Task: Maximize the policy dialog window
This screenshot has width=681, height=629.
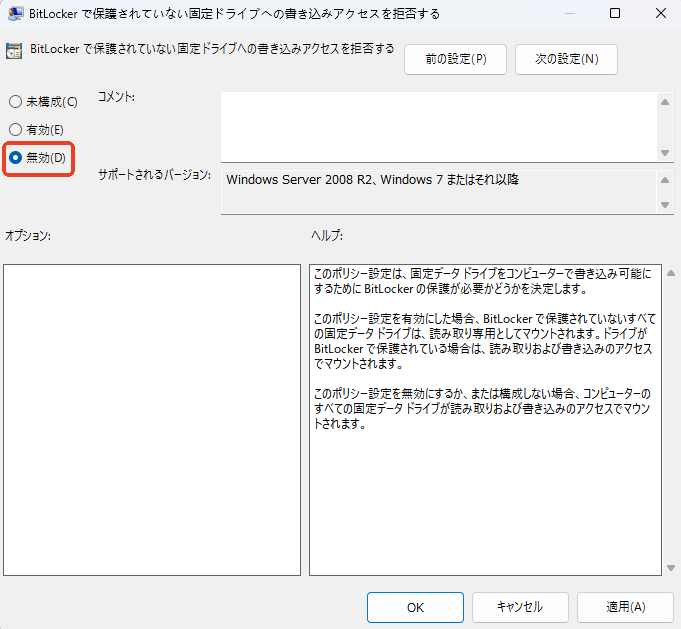Action: click(615, 13)
